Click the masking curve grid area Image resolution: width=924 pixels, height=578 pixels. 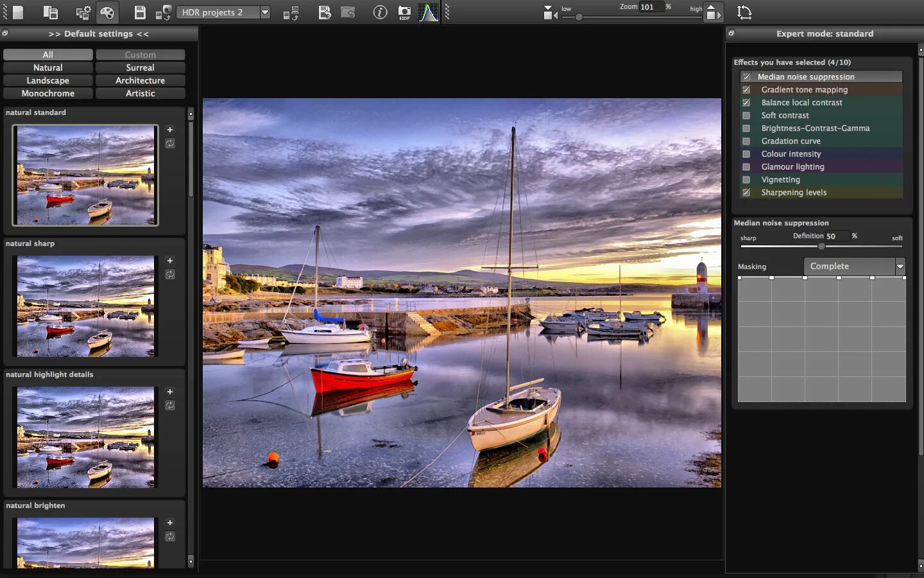click(821, 340)
